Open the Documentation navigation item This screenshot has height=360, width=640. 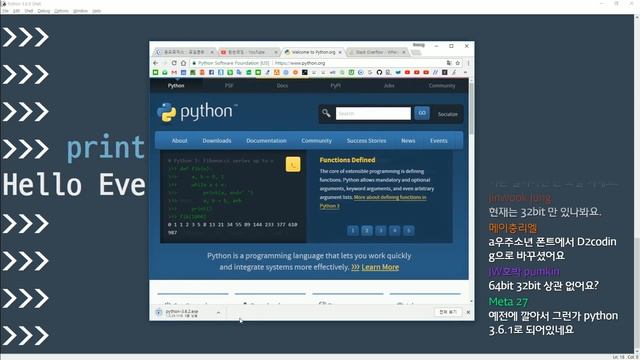tap(266, 140)
